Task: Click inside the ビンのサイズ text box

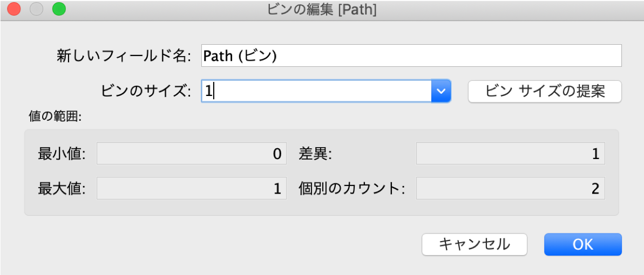Action: tap(316, 91)
